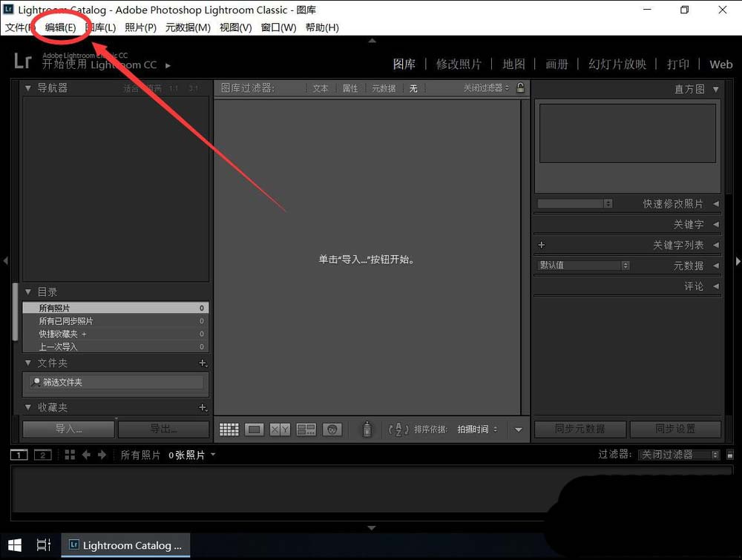Click the Lr identity plate logo
The image size is (742, 560).
coord(22,61)
